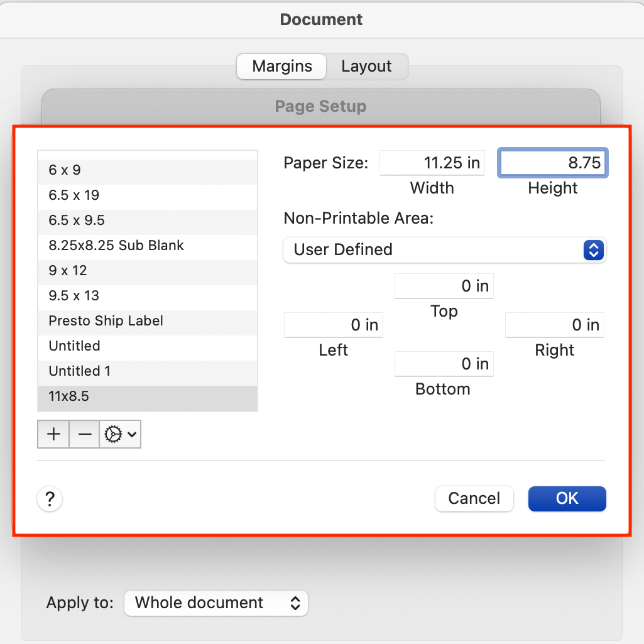This screenshot has height=644, width=644.
Task: Click the paper Width input field
Action: click(x=432, y=163)
